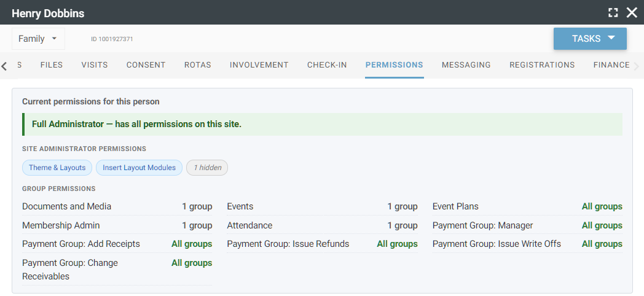Expand the TASKS dropdown button

(x=590, y=39)
